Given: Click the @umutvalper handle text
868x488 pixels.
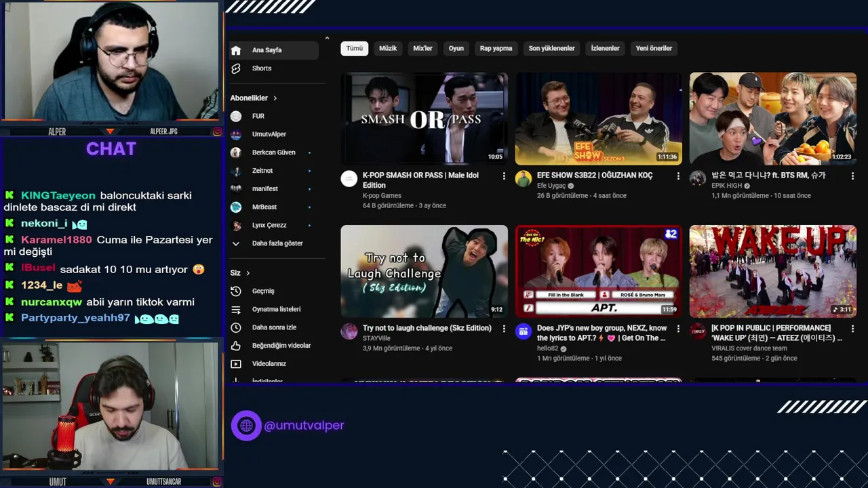Looking at the screenshot, I should [x=304, y=426].
